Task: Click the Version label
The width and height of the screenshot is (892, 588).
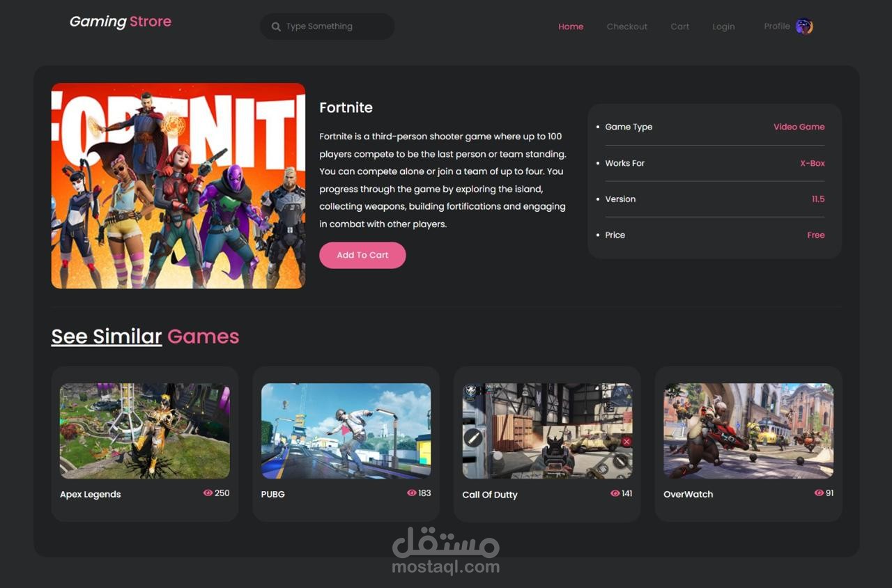Action: (620, 199)
